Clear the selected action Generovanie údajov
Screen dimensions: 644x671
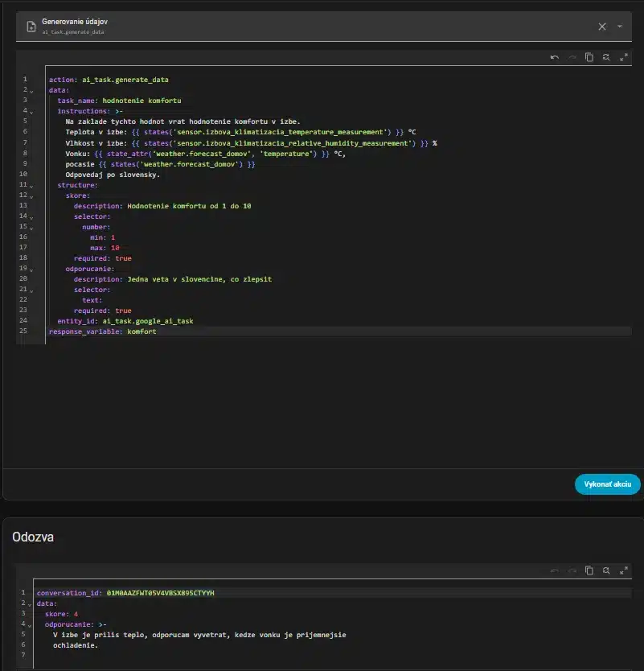(602, 27)
